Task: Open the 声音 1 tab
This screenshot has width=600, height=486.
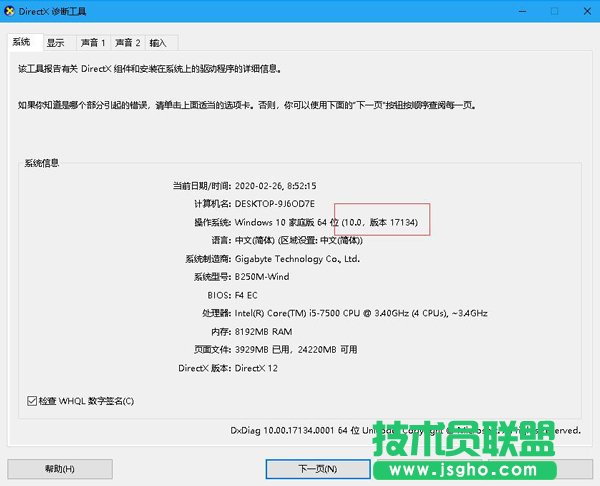Action: click(93, 43)
